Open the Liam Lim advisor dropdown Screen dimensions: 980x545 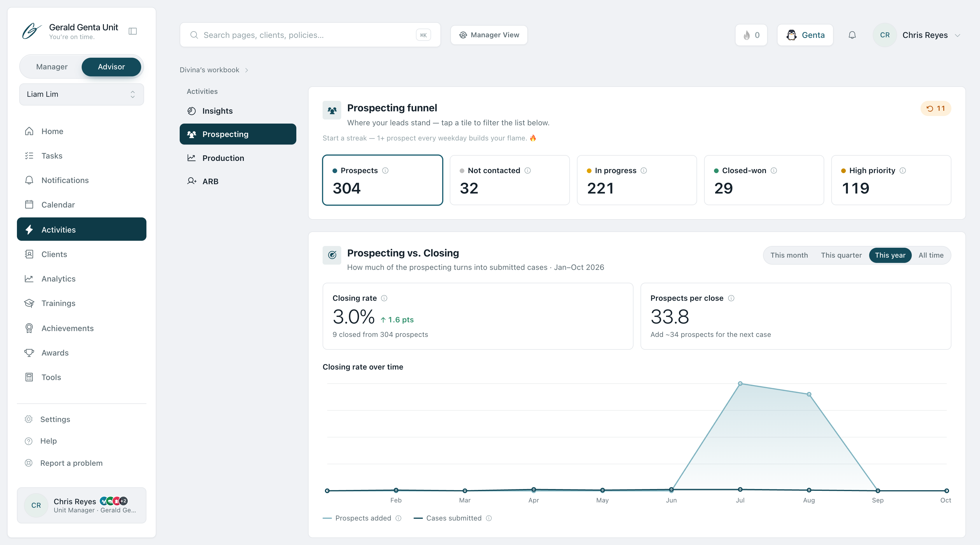(81, 94)
